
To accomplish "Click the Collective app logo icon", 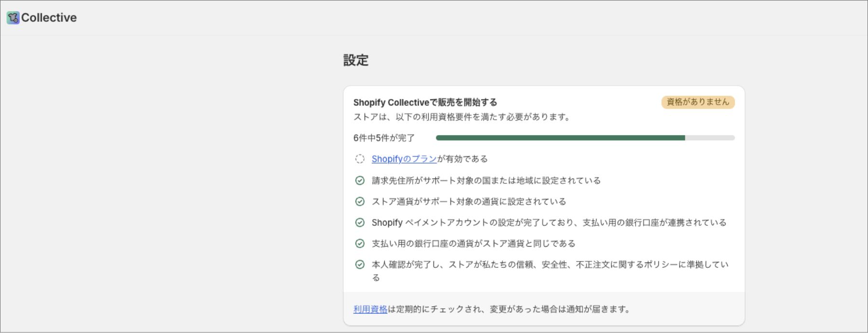I will pyautogui.click(x=13, y=18).
